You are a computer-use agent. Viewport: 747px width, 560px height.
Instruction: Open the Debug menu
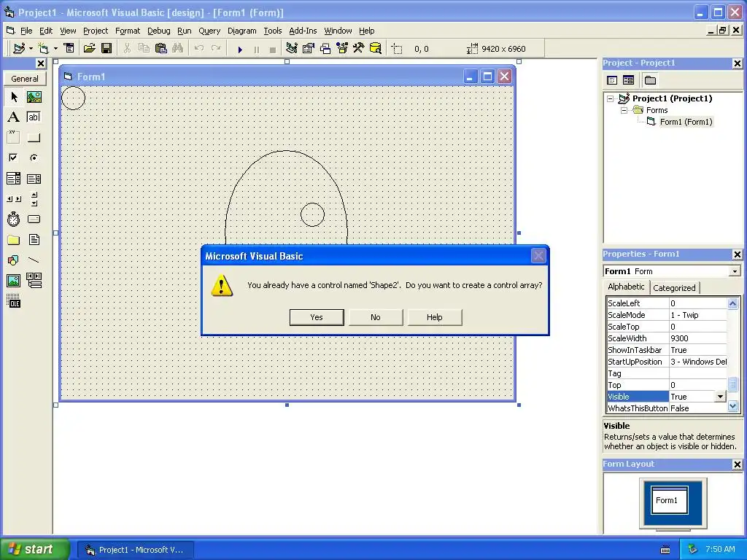click(158, 31)
